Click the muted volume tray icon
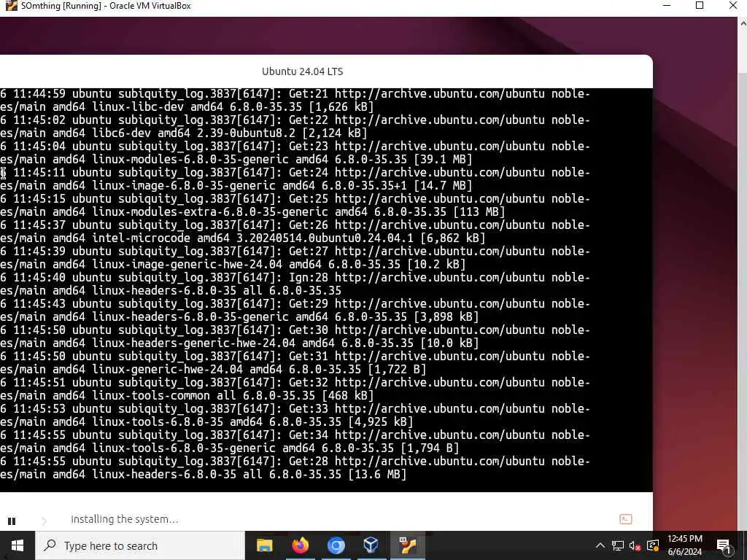This screenshot has height=560, width=747. click(635, 545)
